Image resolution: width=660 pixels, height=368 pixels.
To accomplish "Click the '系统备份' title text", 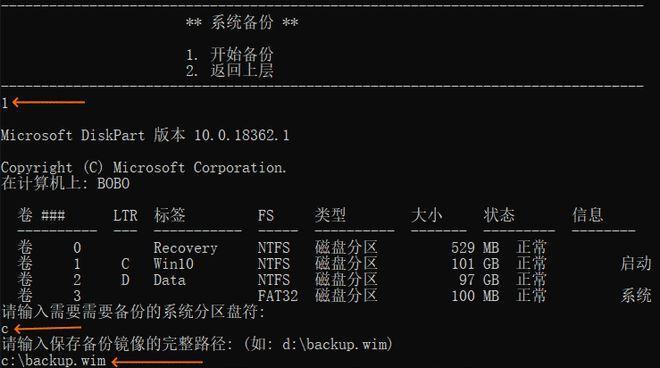I will coord(242,22).
